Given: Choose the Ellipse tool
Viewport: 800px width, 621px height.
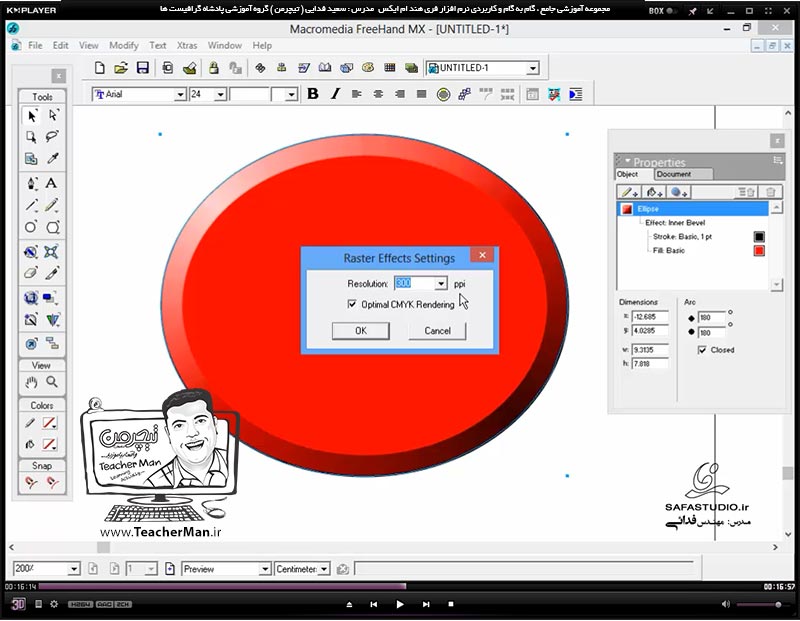Looking at the screenshot, I should point(31,227).
